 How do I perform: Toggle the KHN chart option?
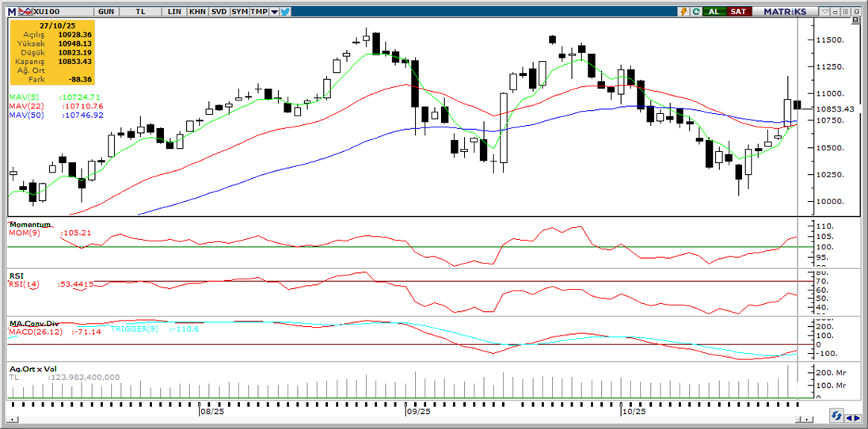click(x=197, y=12)
